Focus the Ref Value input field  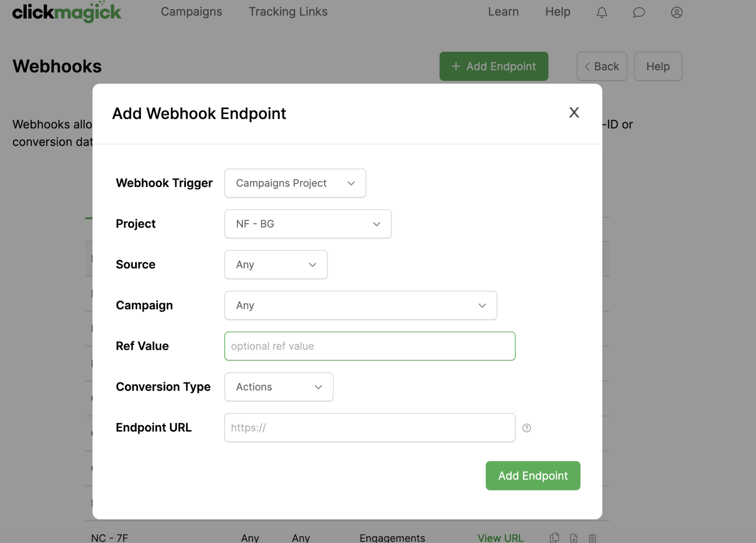(369, 346)
